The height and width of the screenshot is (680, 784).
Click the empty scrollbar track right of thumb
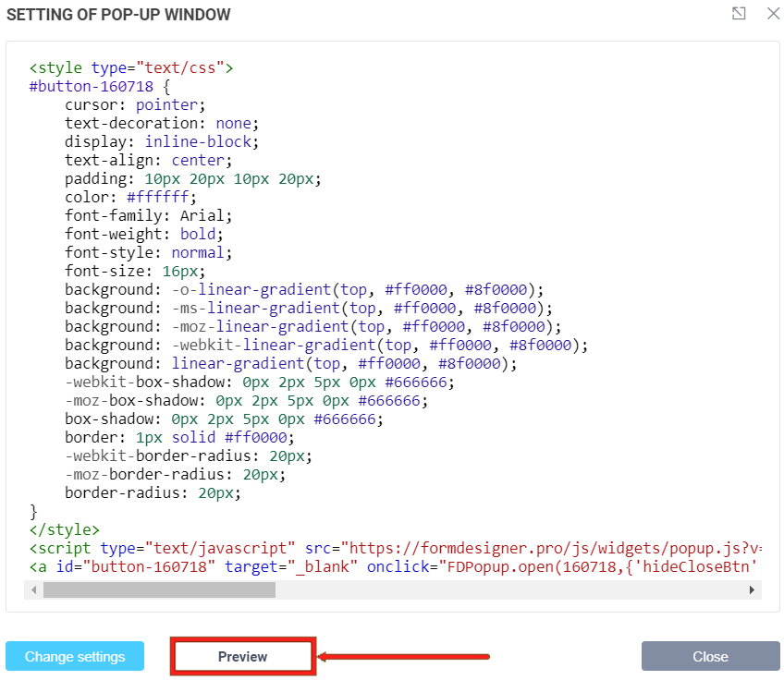click(x=508, y=589)
